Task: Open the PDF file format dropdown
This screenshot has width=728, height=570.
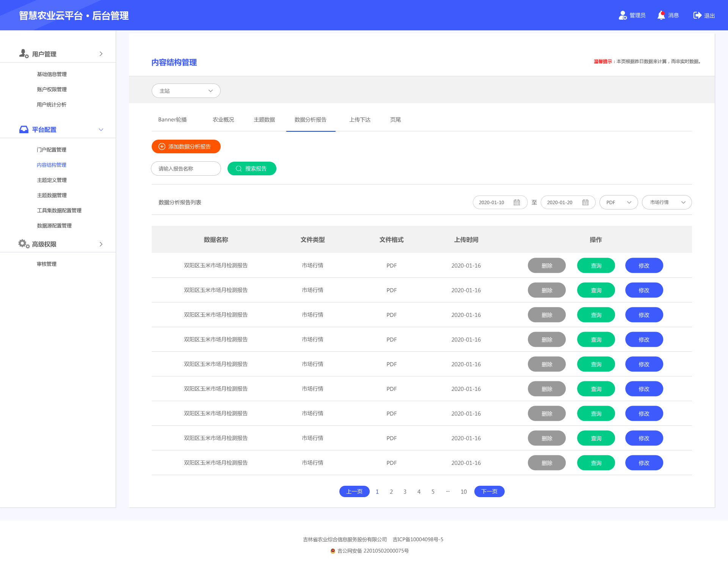Action: (618, 203)
